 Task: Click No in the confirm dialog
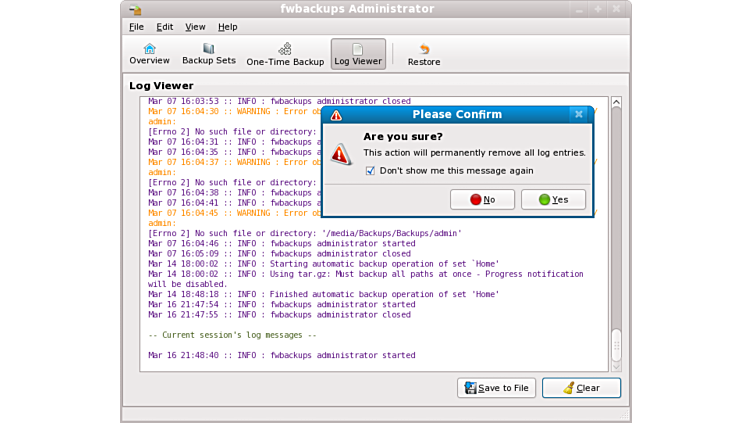coord(482,200)
